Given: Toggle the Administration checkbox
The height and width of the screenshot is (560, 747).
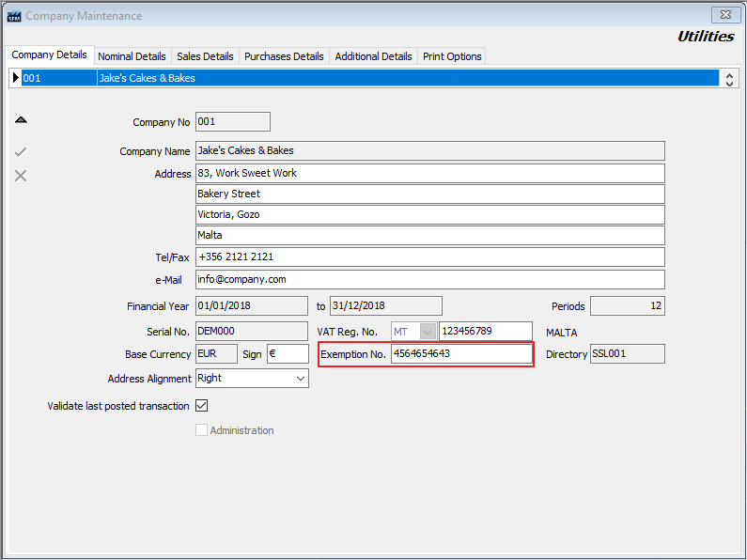Looking at the screenshot, I should (201, 430).
